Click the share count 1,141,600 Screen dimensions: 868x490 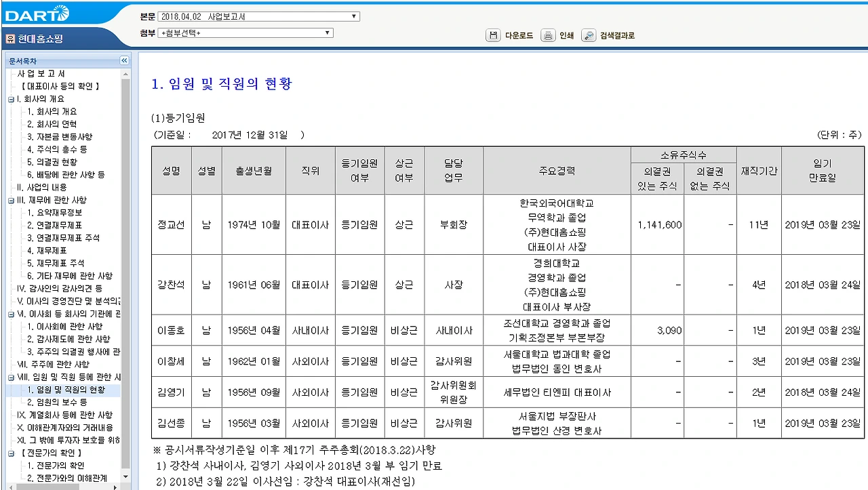coord(660,225)
